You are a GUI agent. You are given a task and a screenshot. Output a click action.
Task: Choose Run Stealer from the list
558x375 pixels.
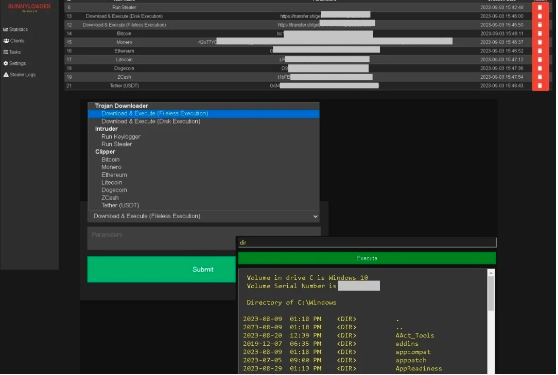pyautogui.click(x=204, y=144)
